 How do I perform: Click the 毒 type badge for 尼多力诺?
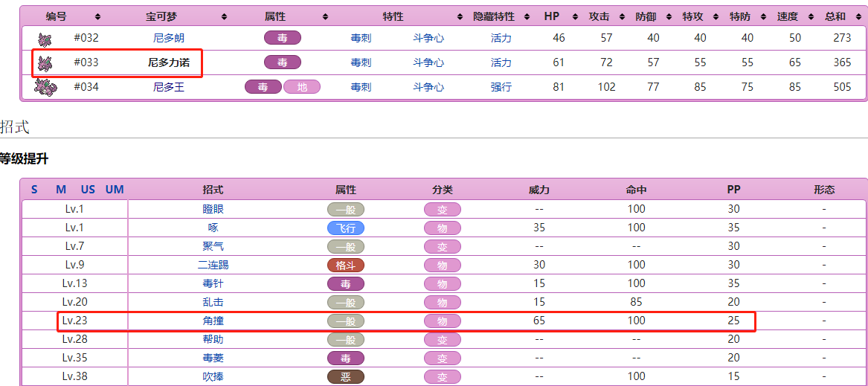[283, 62]
